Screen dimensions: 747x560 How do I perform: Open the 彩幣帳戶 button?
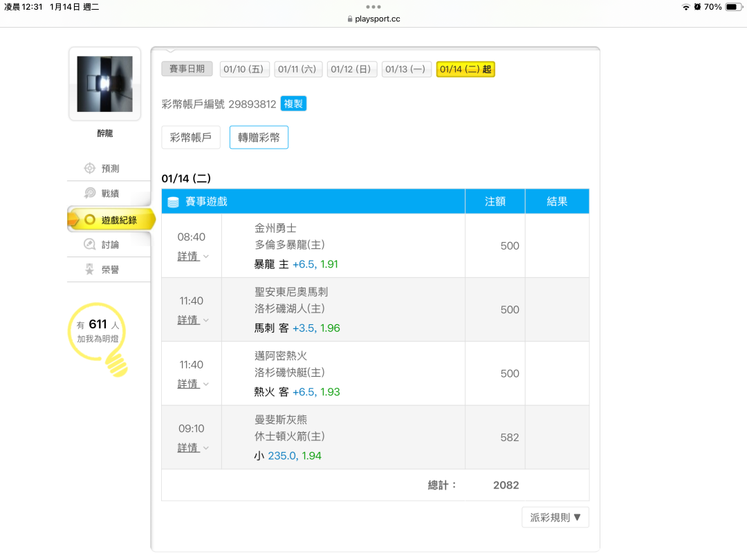[x=191, y=138]
